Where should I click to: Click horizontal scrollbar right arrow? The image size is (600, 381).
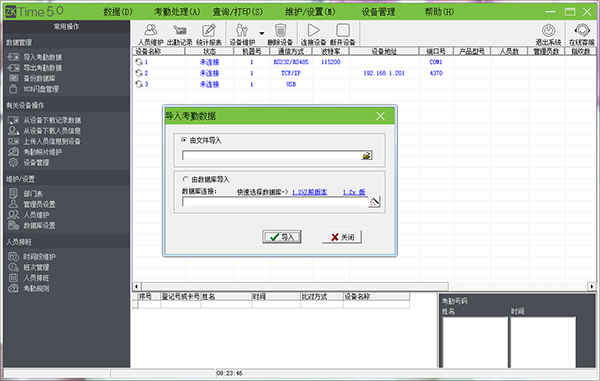pos(592,286)
